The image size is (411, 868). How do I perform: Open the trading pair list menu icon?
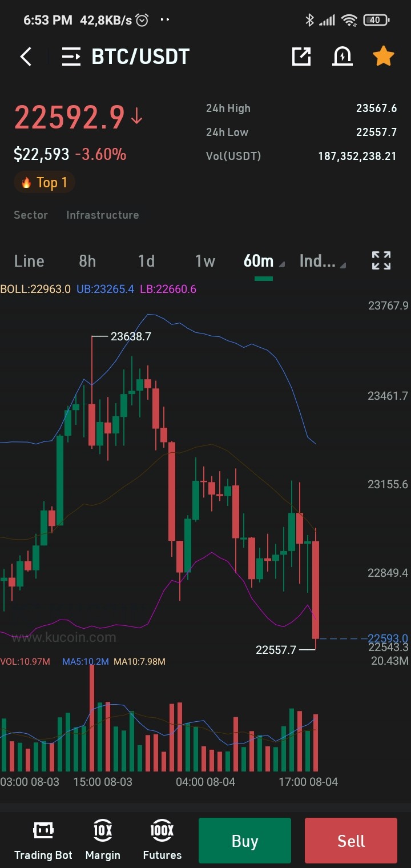[x=71, y=57]
